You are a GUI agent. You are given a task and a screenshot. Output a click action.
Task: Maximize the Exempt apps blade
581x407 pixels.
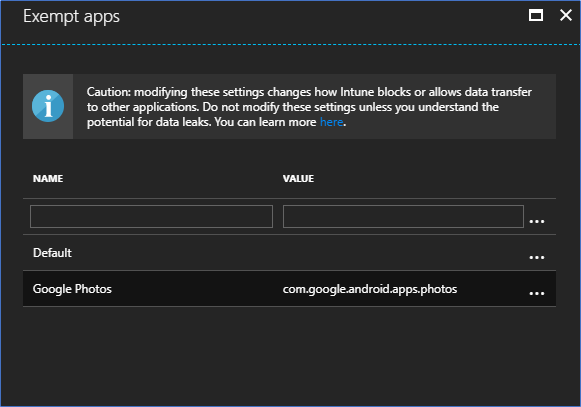(536, 15)
